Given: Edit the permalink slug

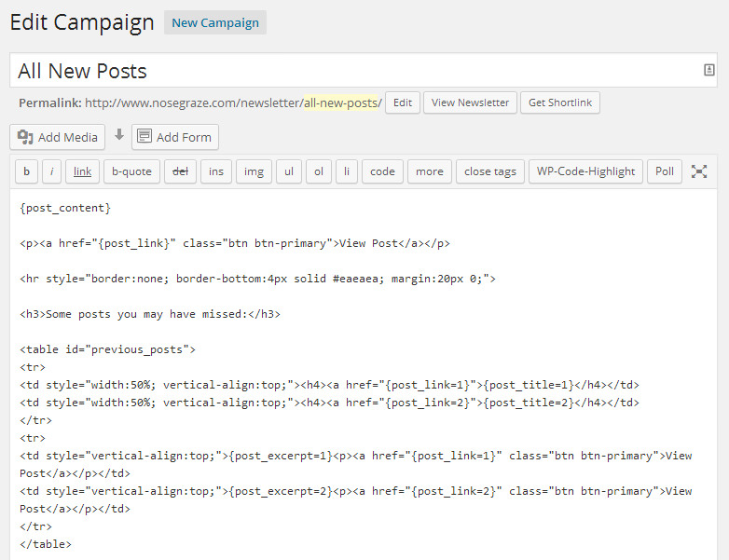Looking at the screenshot, I should coord(402,102).
